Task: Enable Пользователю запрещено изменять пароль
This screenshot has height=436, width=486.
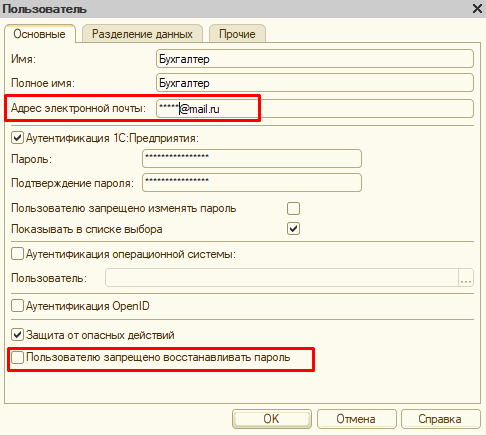Action: 293,208
